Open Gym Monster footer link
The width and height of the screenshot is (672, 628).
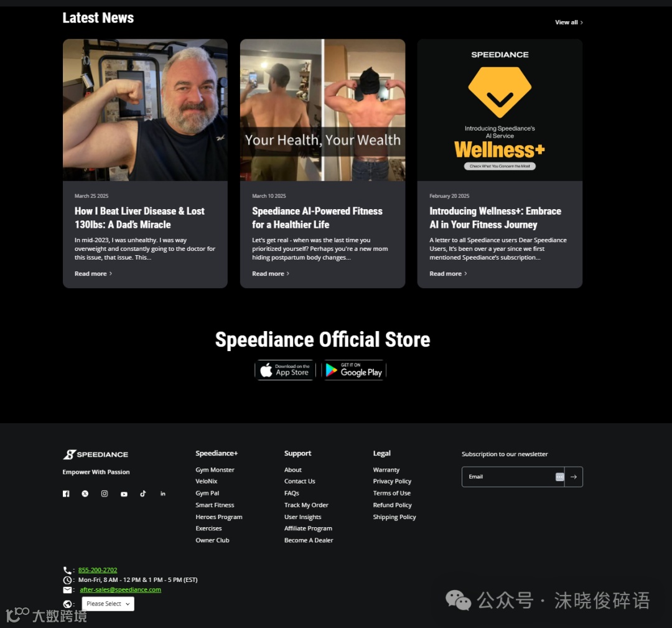coord(215,470)
